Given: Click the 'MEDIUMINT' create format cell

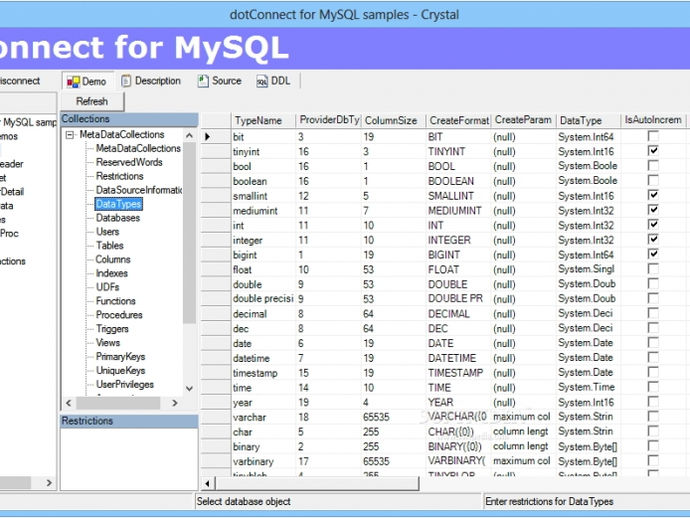Looking at the screenshot, I should (459, 211).
